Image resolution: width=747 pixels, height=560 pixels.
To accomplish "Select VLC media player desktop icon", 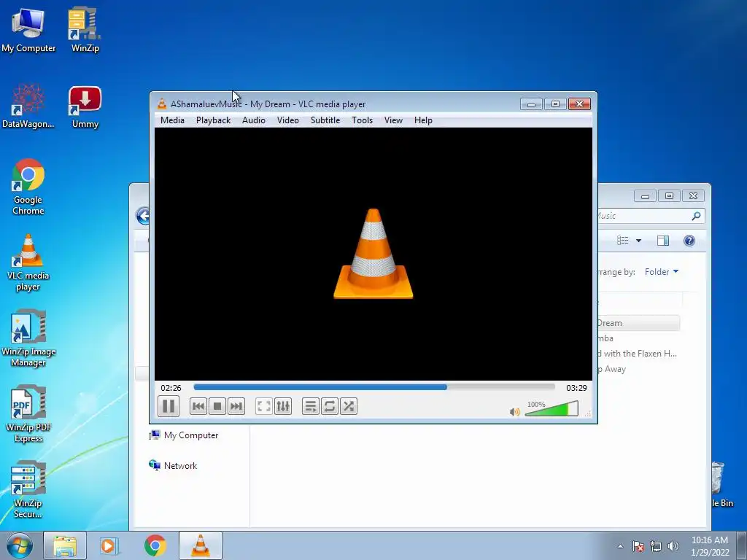I will [28, 262].
